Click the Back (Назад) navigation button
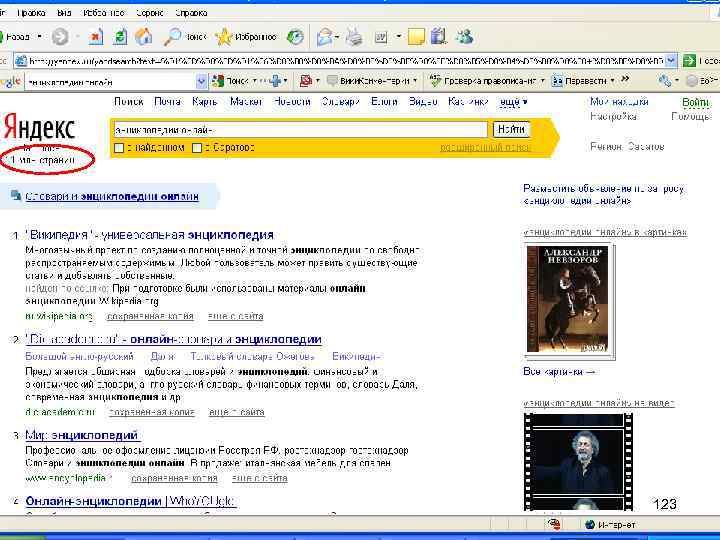The width and height of the screenshot is (720, 540). coord(16,37)
